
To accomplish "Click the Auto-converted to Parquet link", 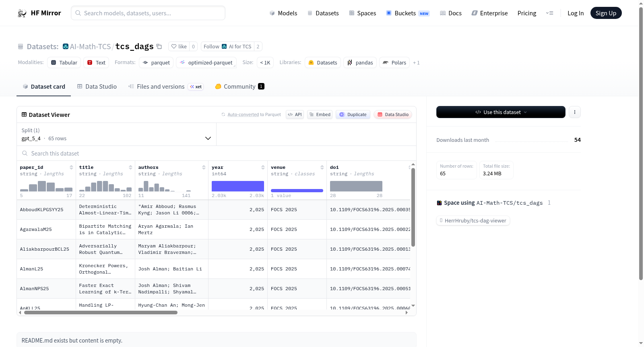I will pos(254,114).
